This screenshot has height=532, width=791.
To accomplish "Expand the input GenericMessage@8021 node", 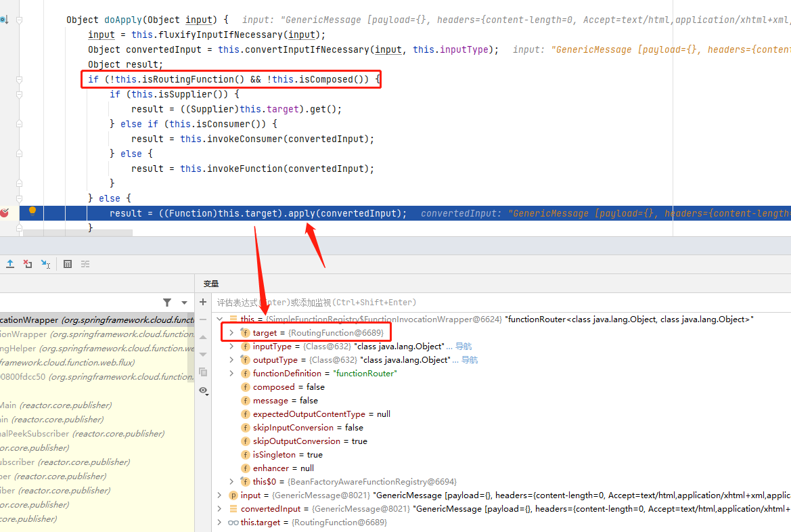I will [219, 495].
